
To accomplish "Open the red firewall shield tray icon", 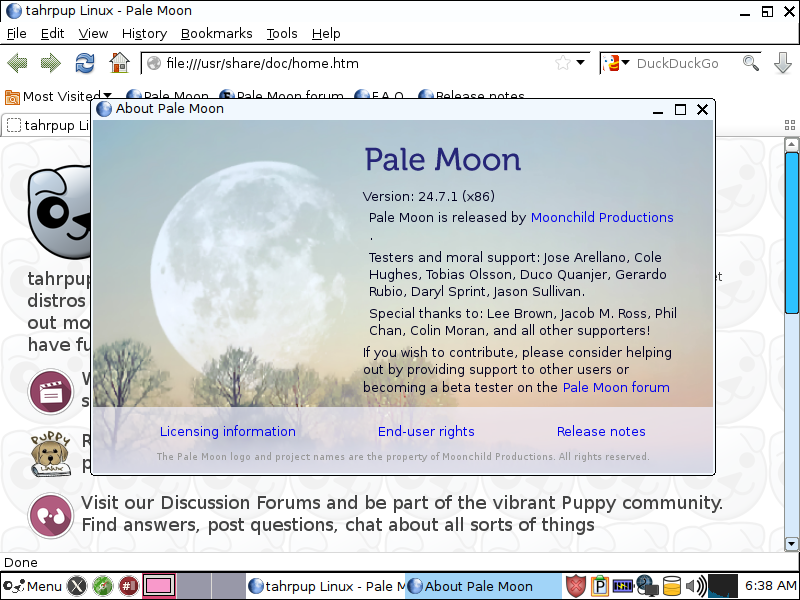I will tap(576, 586).
